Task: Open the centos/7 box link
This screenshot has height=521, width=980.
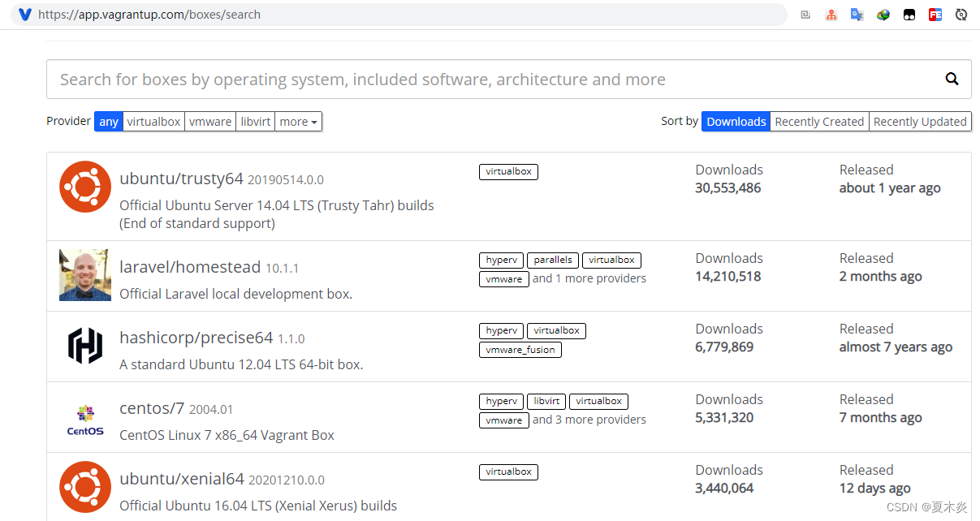Action: 152,408
